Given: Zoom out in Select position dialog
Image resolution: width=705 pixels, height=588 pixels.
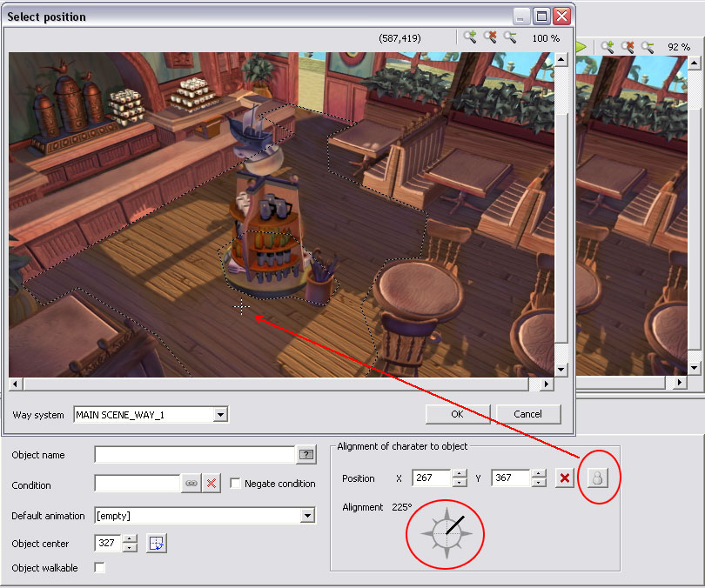Looking at the screenshot, I should click(510, 37).
